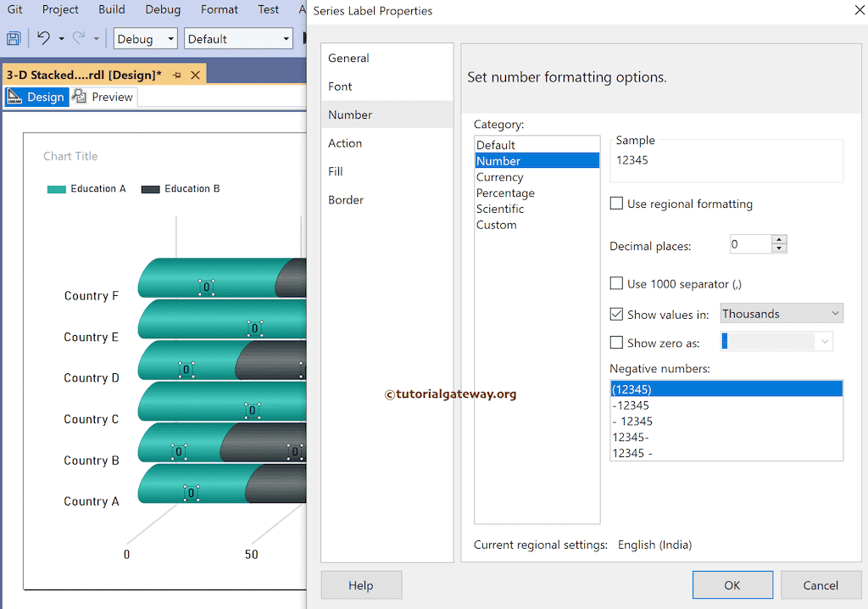
Task: Open the Undo history dropdown arrow
Action: point(61,39)
